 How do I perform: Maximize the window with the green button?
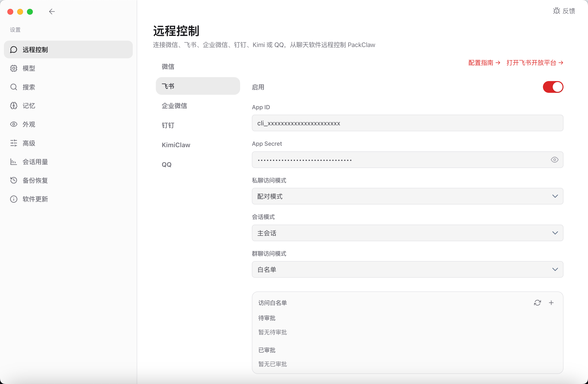pyautogui.click(x=30, y=12)
